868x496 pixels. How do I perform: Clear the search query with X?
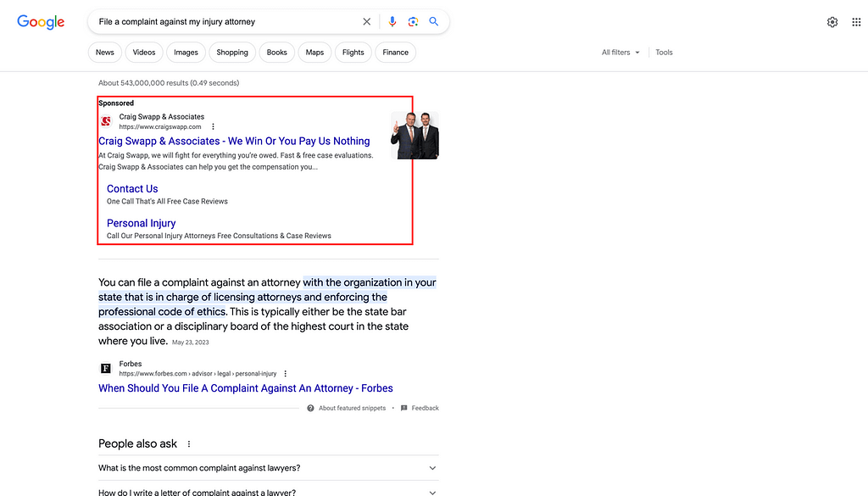[366, 21]
